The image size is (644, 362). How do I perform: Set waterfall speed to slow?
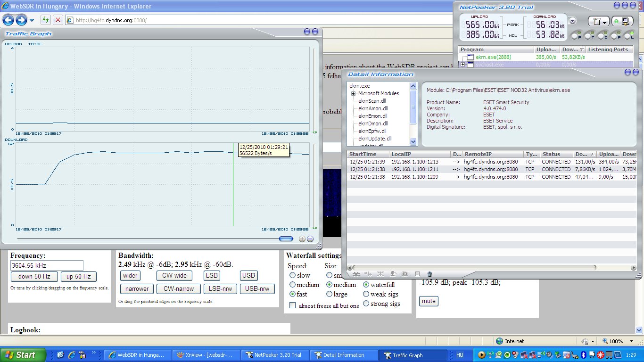coord(293,275)
